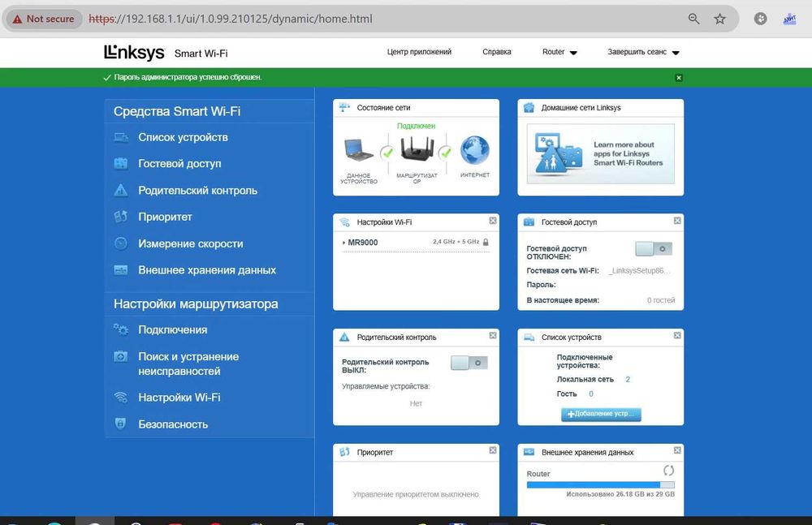
Task: Click the Not secure warning badge
Action: point(44,19)
